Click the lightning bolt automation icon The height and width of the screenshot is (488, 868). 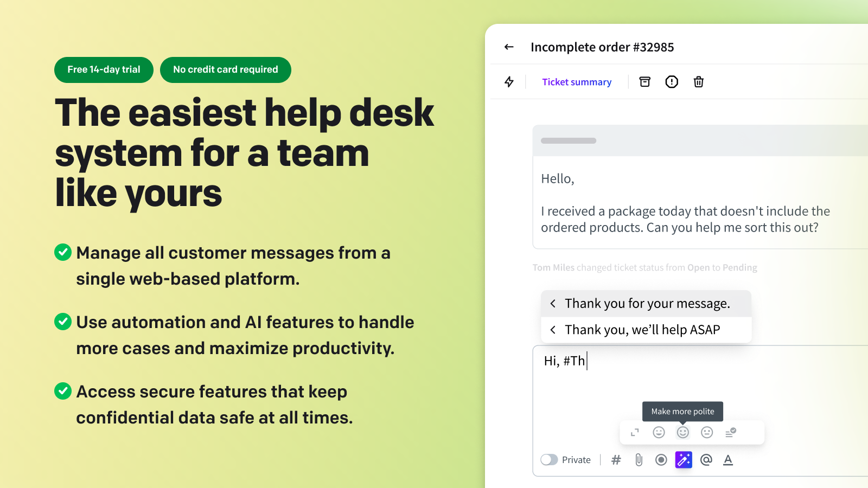(509, 82)
